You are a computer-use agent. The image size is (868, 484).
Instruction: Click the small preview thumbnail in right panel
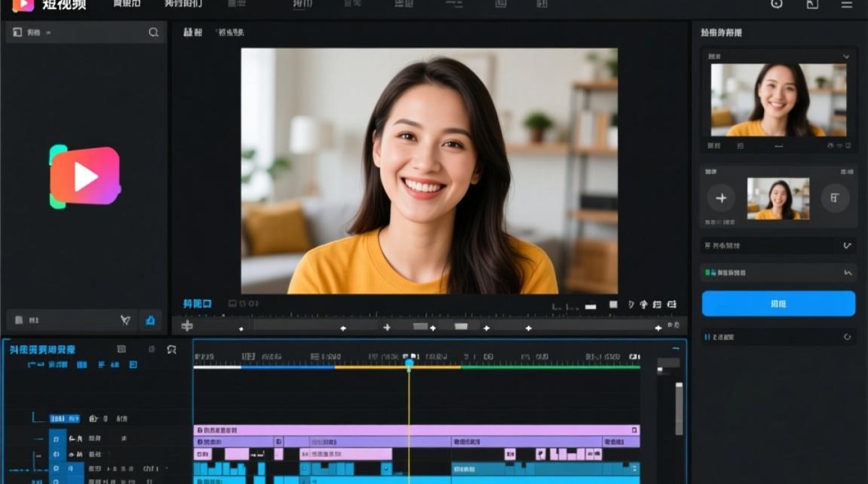click(778, 199)
